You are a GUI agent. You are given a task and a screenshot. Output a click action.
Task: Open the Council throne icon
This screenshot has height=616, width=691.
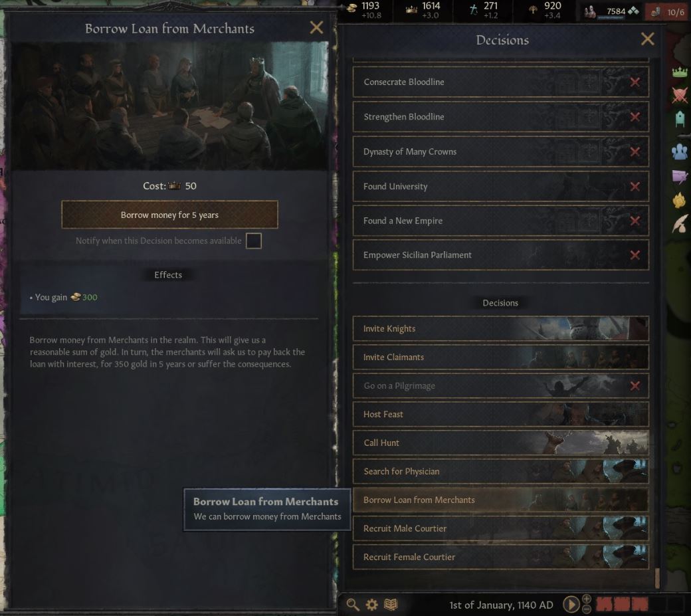[680, 119]
